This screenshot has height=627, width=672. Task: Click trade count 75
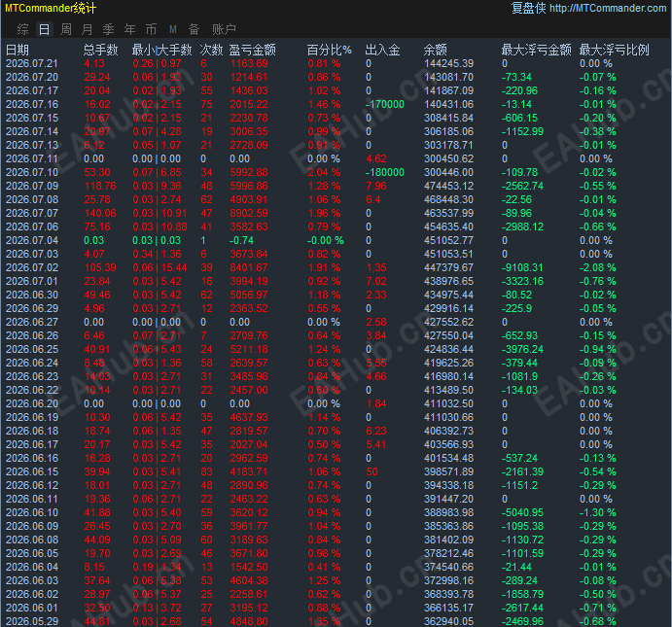(206, 105)
